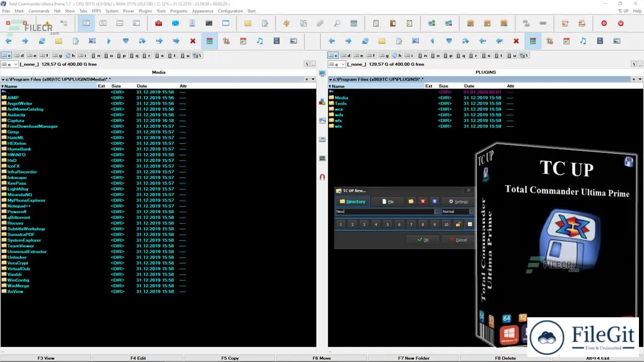Click left panel calendar icon
The width and height of the screenshot is (644, 362).
click(x=243, y=41)
